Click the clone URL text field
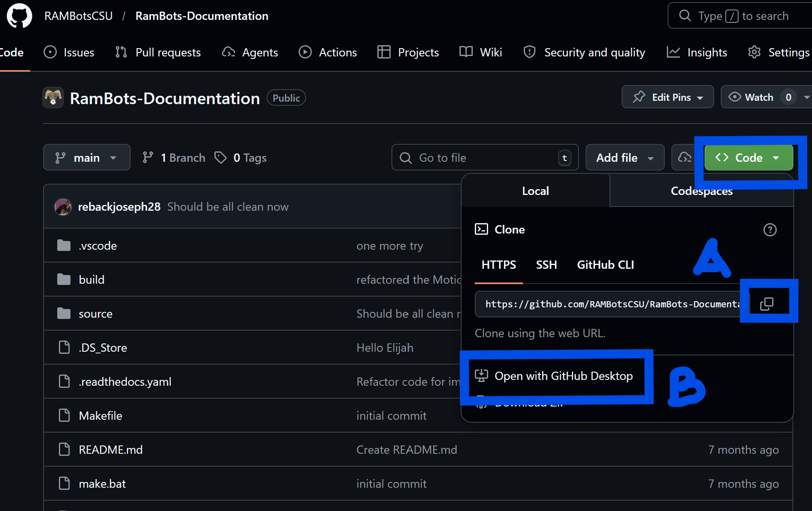 point(612,304)
